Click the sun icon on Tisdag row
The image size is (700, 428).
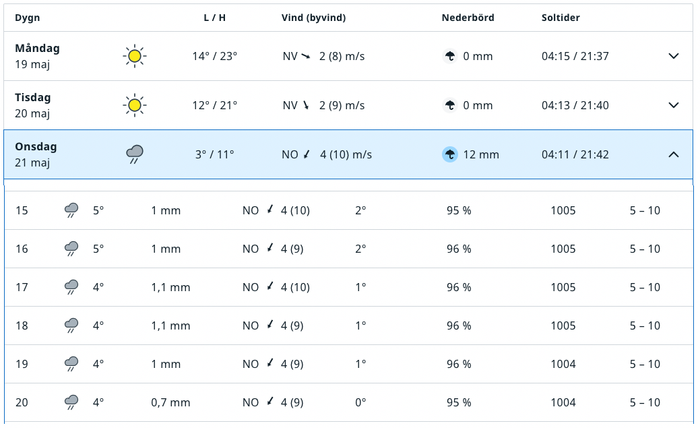134,105
